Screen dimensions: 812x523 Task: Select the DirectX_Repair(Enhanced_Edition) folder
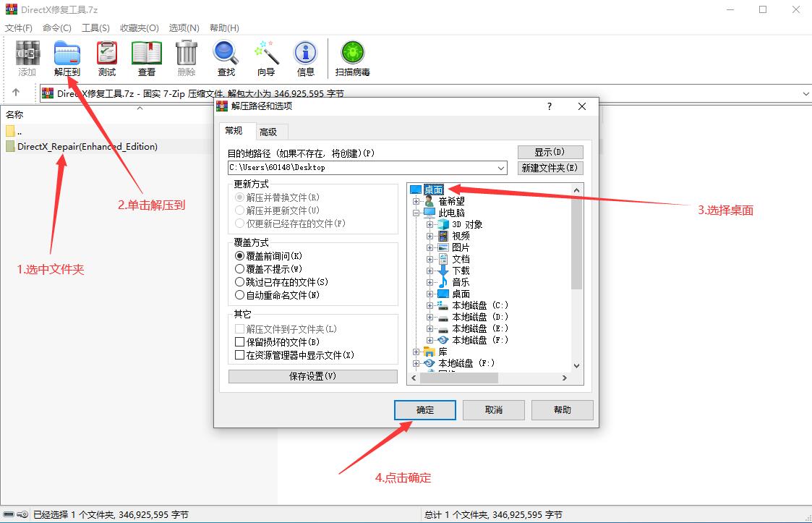pos(87,146)
